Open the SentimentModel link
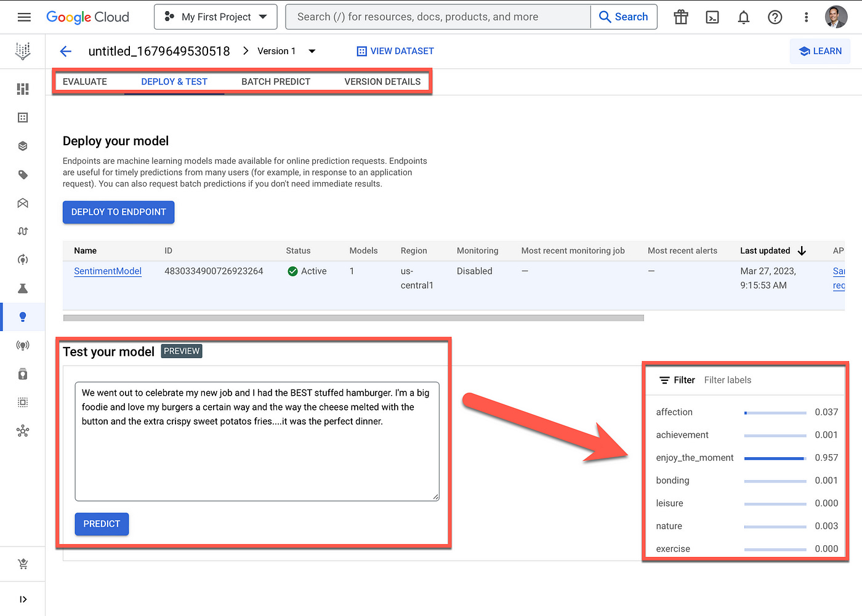This screenshot has width=862, height=616. pos(108,271)
